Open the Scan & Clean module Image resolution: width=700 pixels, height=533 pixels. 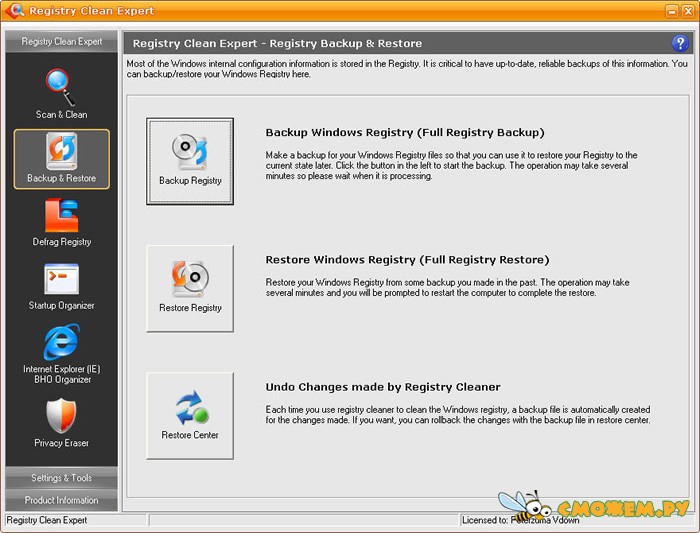pos(62,94)
